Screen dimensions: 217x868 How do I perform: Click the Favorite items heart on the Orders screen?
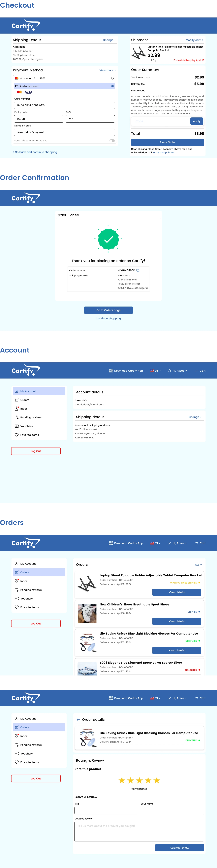point(17,607)
